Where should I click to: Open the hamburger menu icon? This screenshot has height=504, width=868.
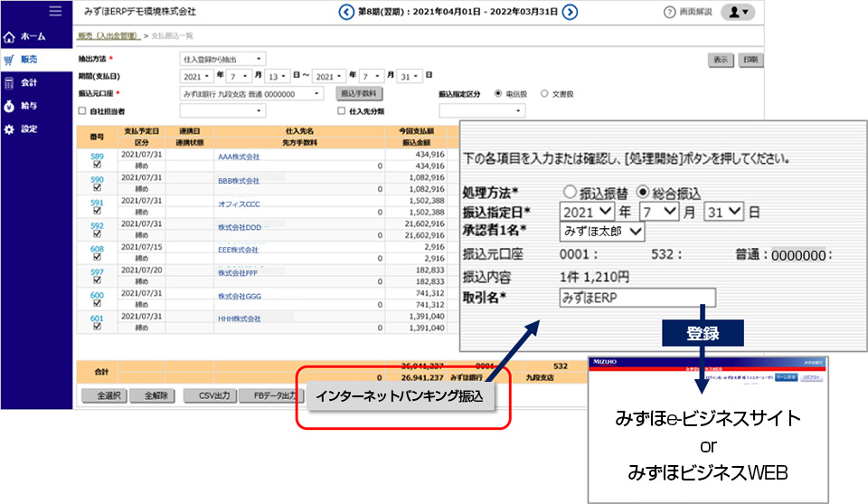(x=55, y=11)
